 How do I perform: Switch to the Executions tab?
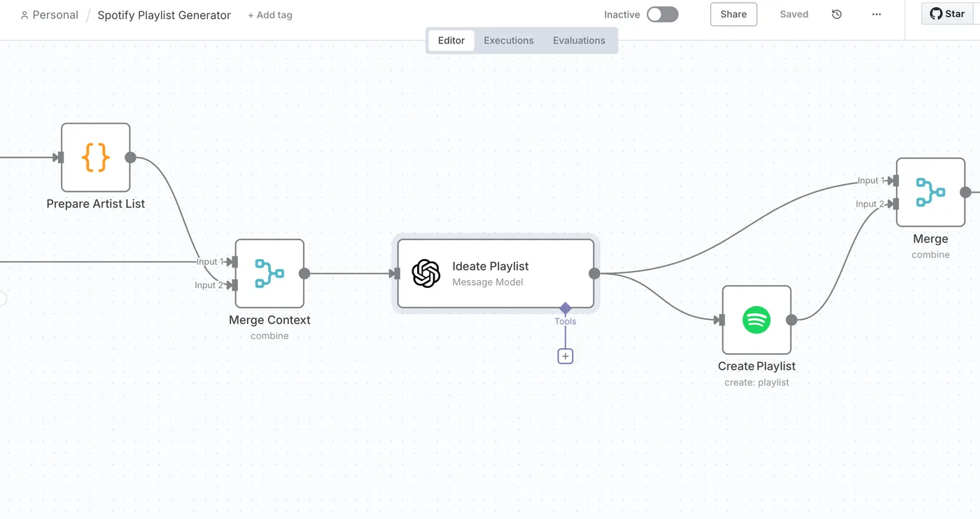coord(509,41)
